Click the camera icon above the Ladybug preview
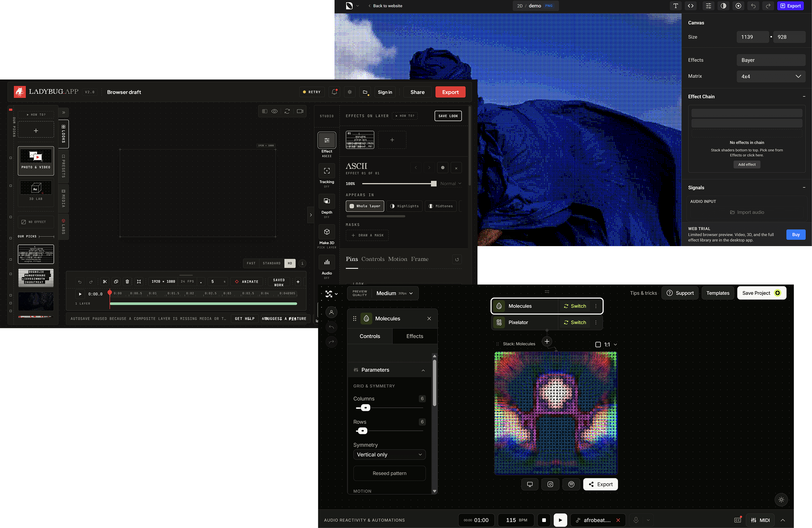 tap(300, 111)
